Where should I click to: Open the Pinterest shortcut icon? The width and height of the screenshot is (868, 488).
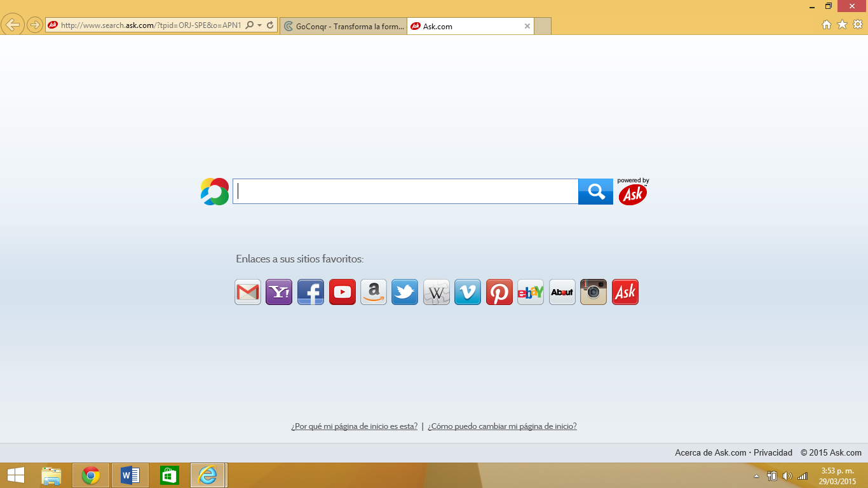(499, 292)
